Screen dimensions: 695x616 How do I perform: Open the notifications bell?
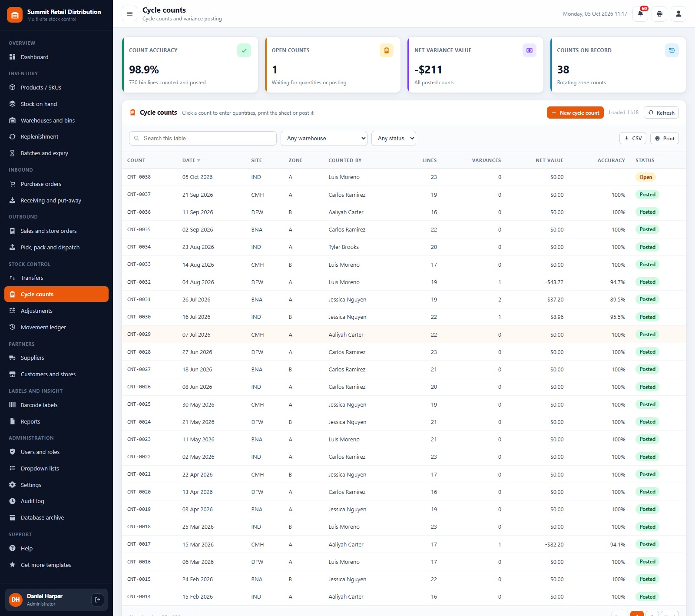tap(640, 14)
